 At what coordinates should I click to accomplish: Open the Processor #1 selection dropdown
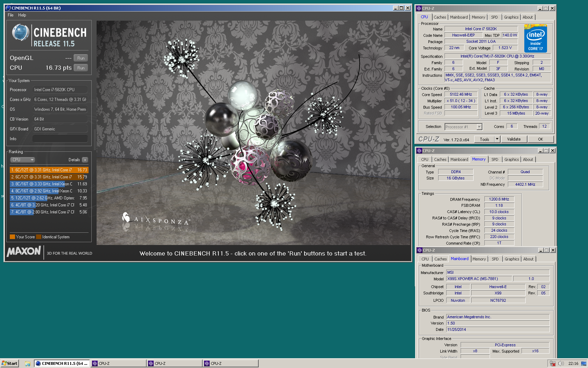click(x=463, y=127)
